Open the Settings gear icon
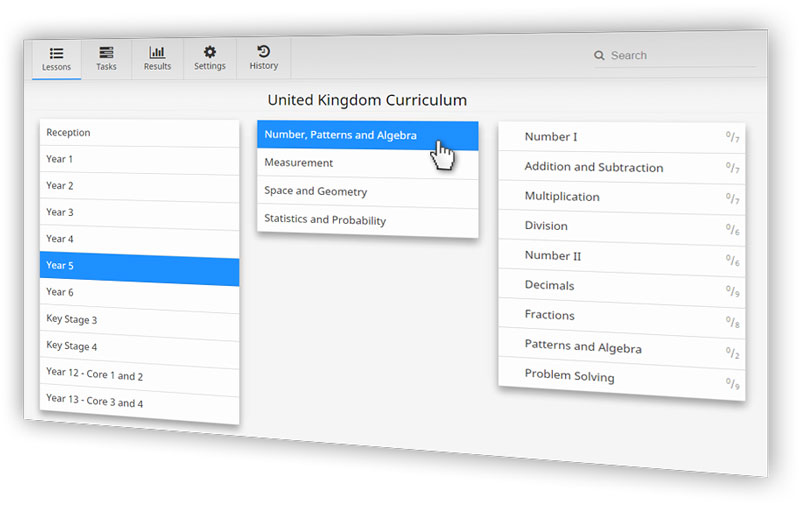The image size is (800, 508). click(210, 52)
